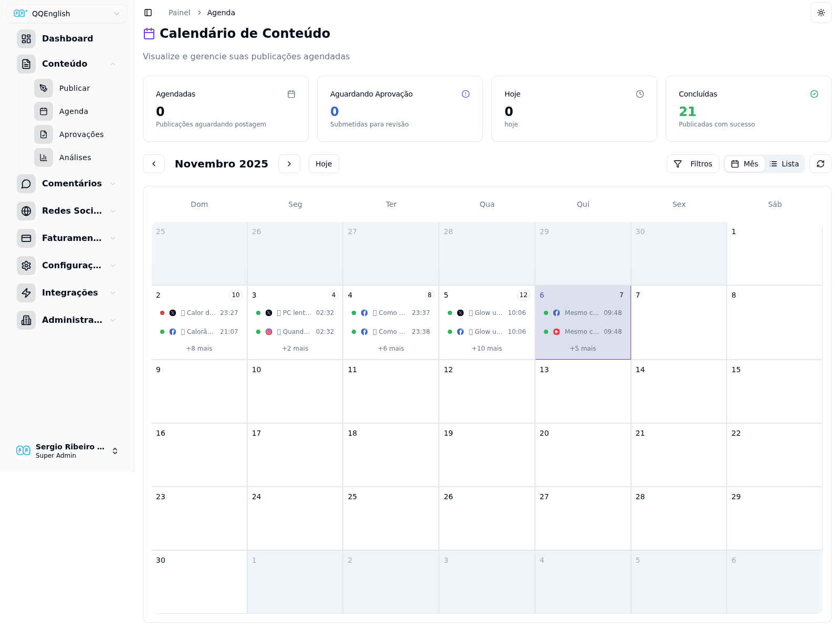Toggle light/dark theme with the sun icon

tap(821, 13)
